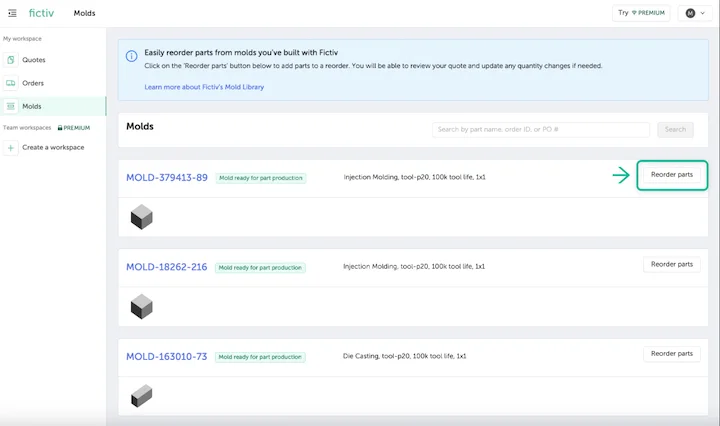Click Reorder parts for MOLD-18262-216
Screen dimensions: 720x426
(x=671, y=265)
